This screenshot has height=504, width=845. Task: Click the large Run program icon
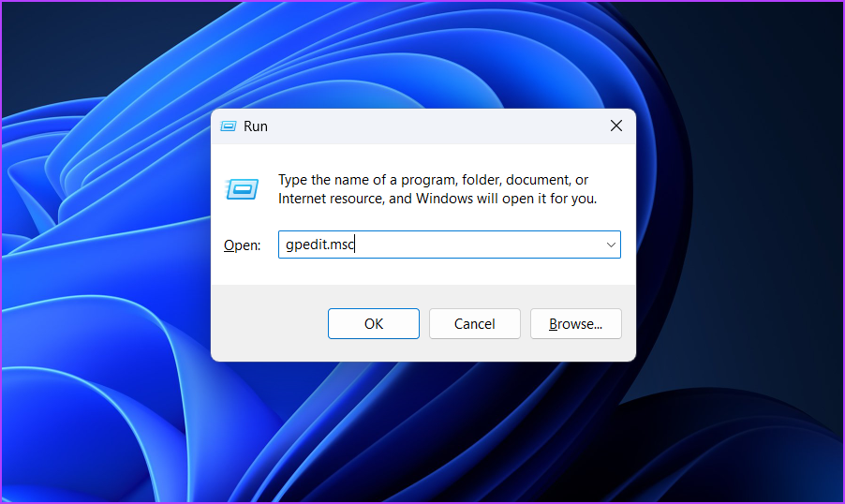coord(242,189)
